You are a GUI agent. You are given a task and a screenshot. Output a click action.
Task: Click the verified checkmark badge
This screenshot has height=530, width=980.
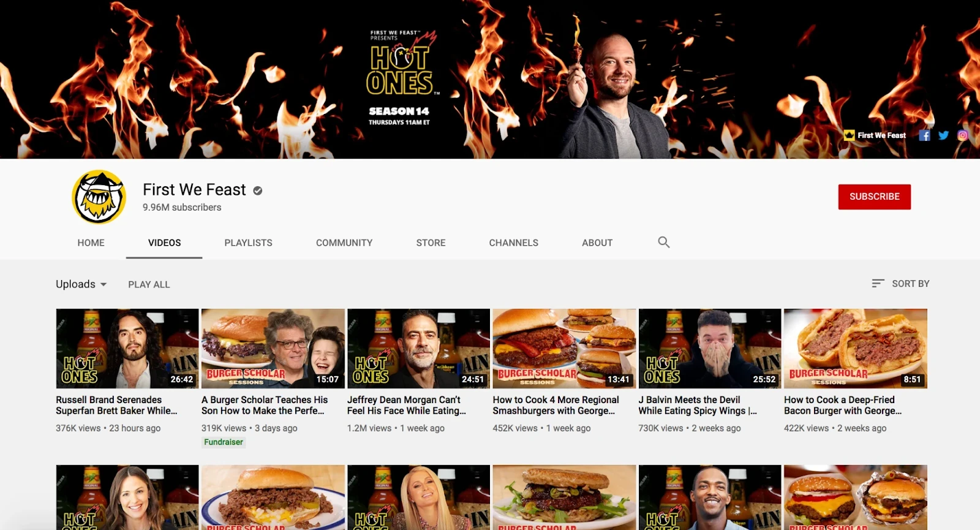pos(258,191)
